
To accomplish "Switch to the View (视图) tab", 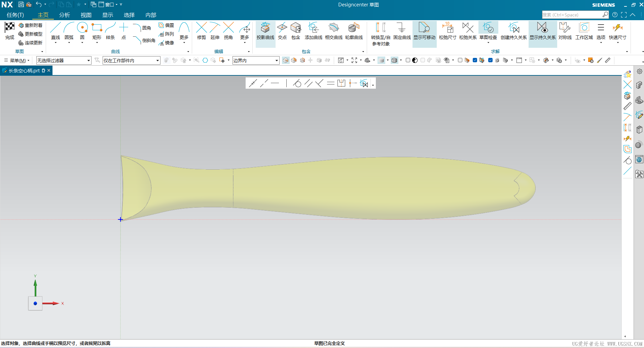I will (x=86, y=15).
